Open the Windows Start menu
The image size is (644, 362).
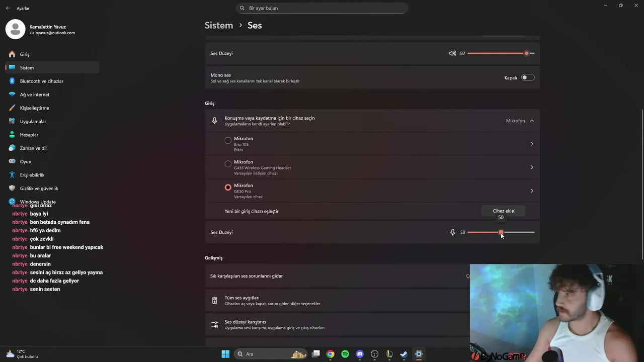click(x=225, y=354)
